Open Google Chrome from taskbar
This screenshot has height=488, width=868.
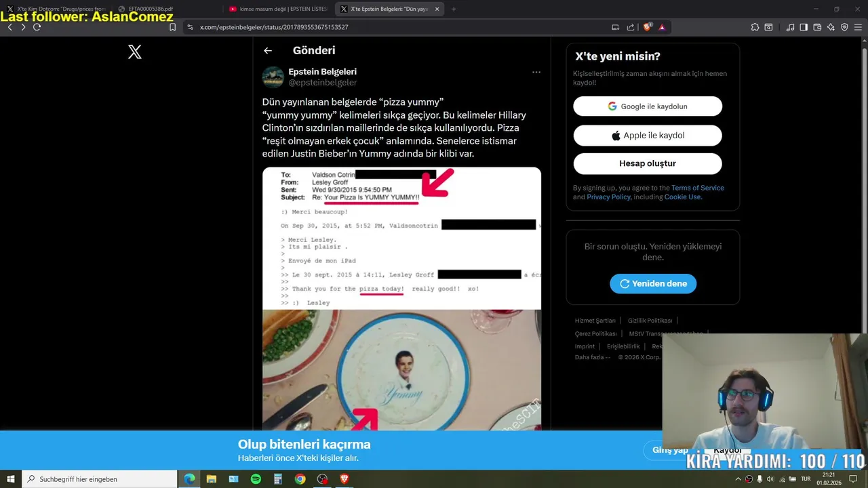pos(300,479)
